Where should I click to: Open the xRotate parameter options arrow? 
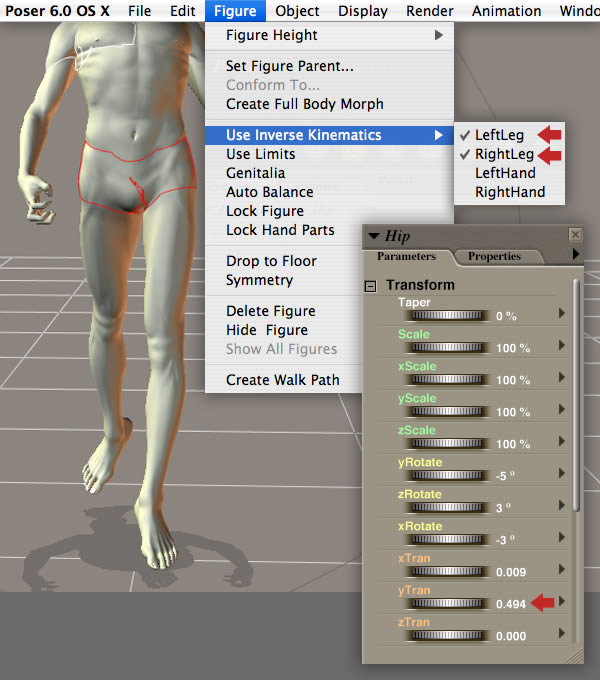pos(562,537)
